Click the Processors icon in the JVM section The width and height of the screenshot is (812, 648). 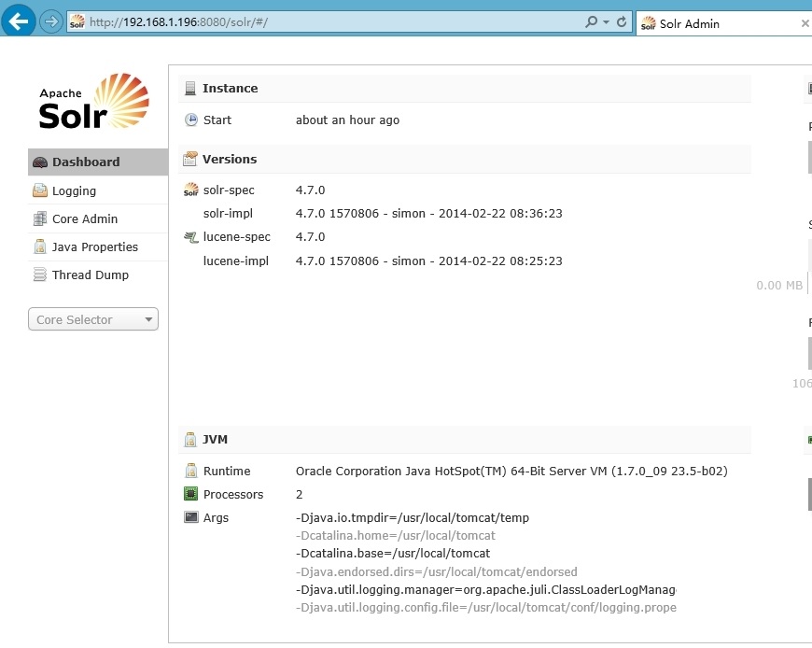coord(190,494)
